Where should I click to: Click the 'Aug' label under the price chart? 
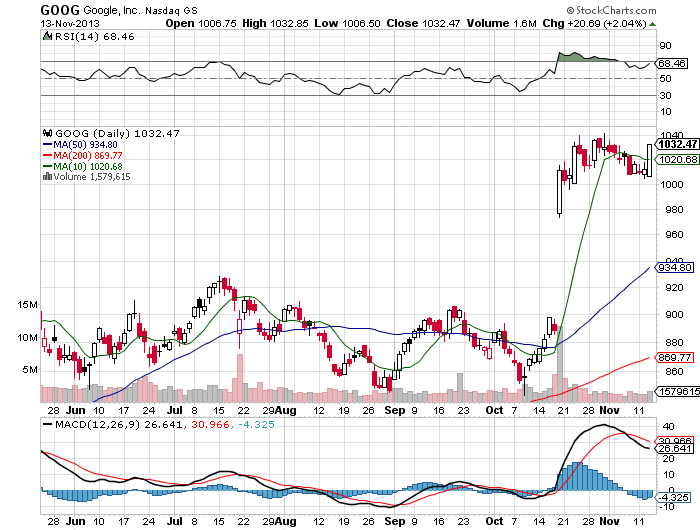tap(286, 410)
